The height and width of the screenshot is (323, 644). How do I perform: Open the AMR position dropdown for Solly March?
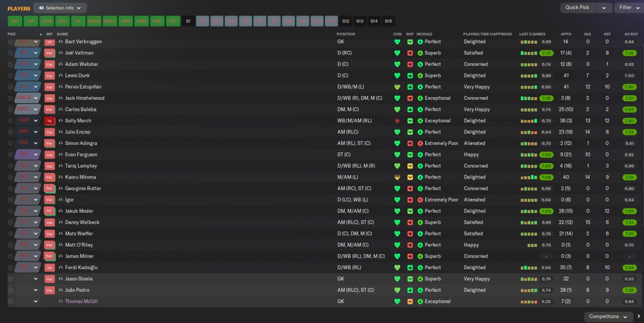[28, 121]
